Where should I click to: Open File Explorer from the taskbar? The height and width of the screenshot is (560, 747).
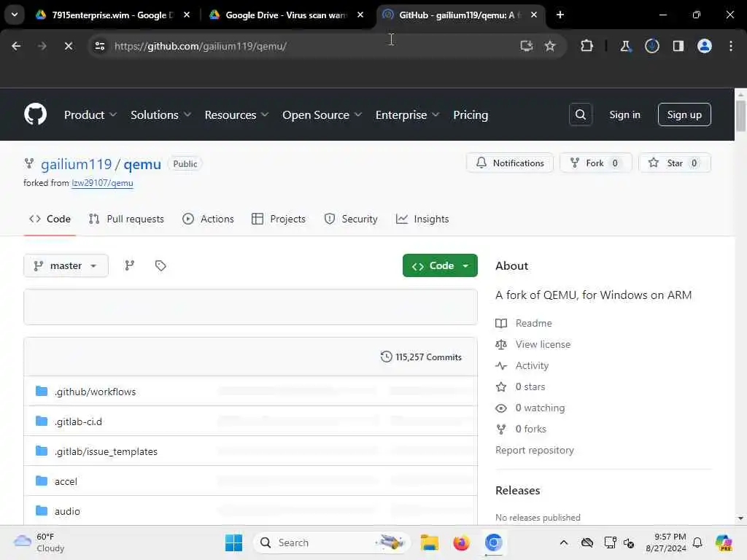tap(429, 542)
